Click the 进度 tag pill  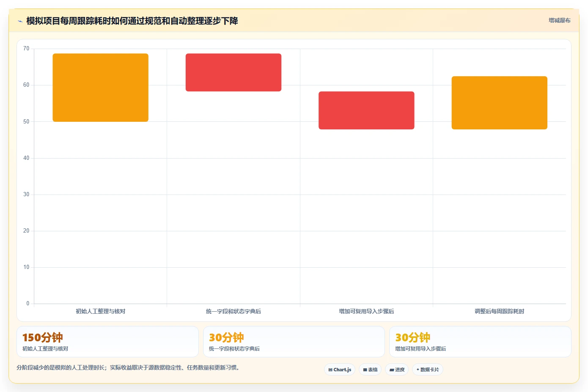click(397, 370)
